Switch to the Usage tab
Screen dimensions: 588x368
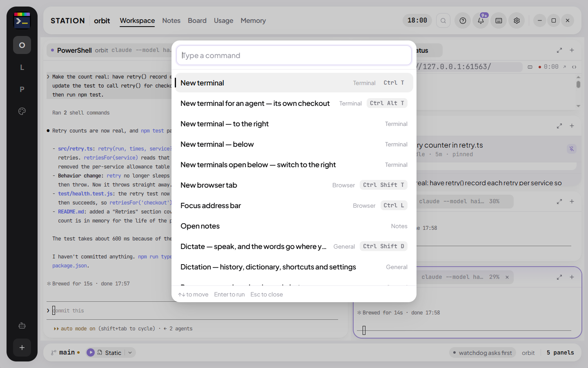pyautogui.click(x=223, y=20)
